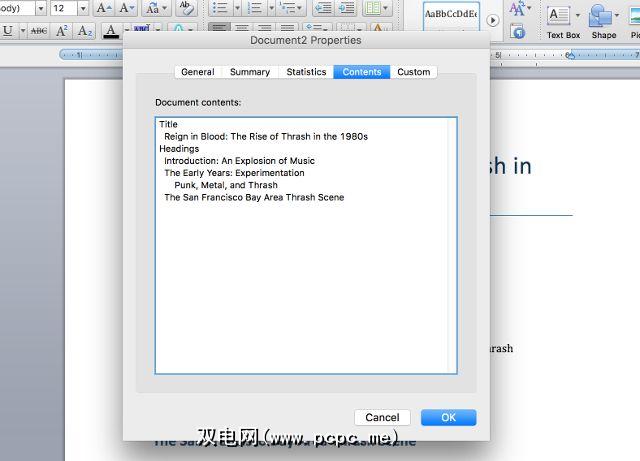Apply strikethrough with the ABC icon
The height and width of the screenshot is (461, 640).
click(x=39, y=31)
